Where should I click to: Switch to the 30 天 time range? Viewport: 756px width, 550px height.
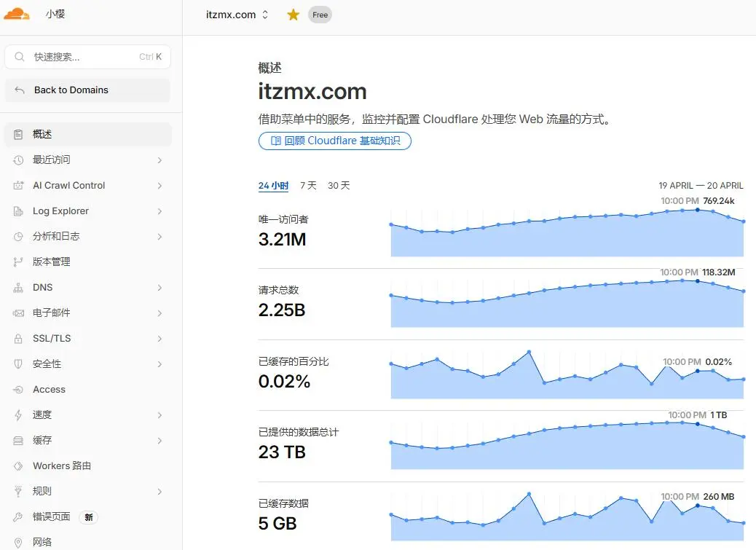tap(339, 186)
